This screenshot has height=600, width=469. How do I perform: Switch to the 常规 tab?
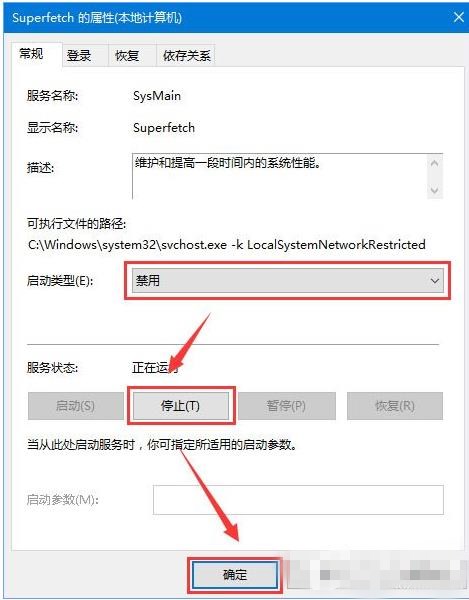coord(32,54)
